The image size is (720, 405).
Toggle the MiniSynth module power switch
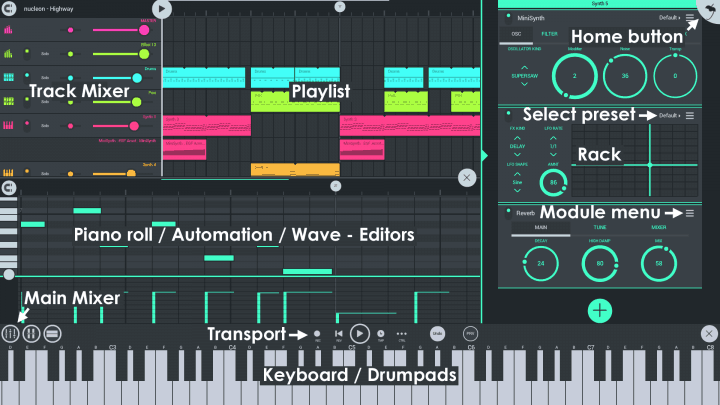point(507,18)
